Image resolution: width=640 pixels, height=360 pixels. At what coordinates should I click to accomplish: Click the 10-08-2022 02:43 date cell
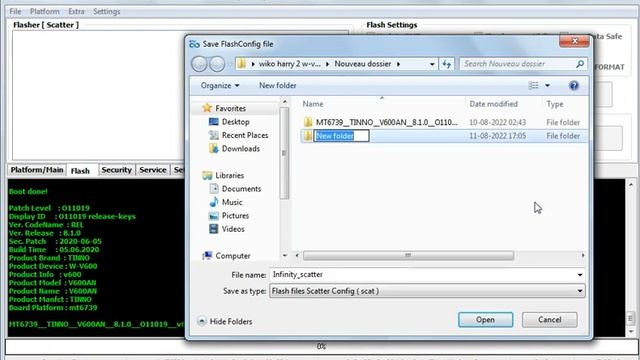(x=497, y=122)
